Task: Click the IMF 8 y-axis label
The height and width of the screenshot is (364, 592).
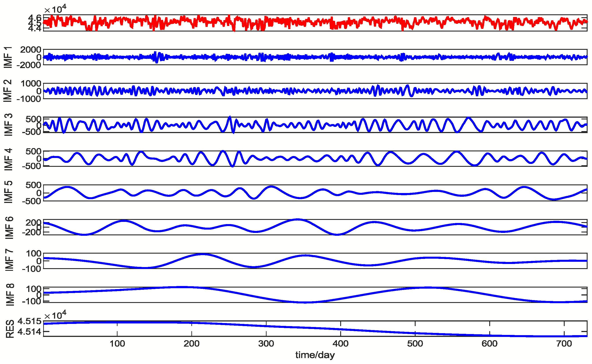Action: click(x=10, y=295)
